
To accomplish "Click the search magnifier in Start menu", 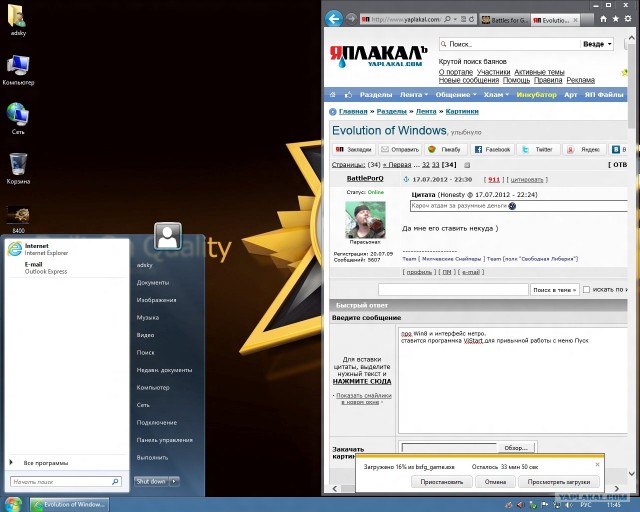I will click(116, 482).
